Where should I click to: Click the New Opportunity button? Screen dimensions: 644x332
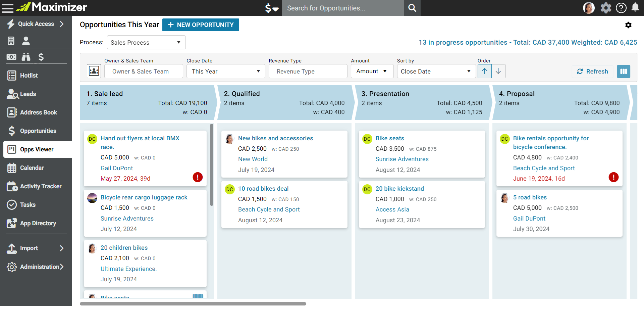(201, 25)
